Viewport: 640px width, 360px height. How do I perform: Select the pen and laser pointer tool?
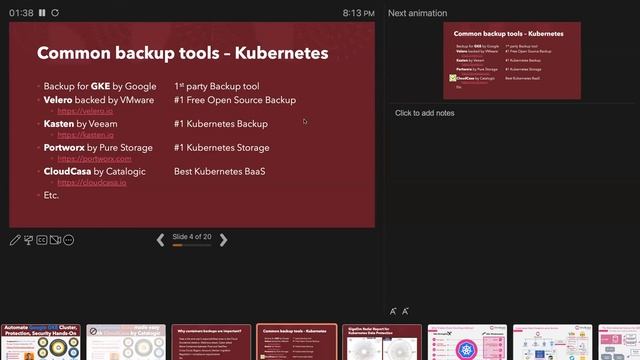15,240
